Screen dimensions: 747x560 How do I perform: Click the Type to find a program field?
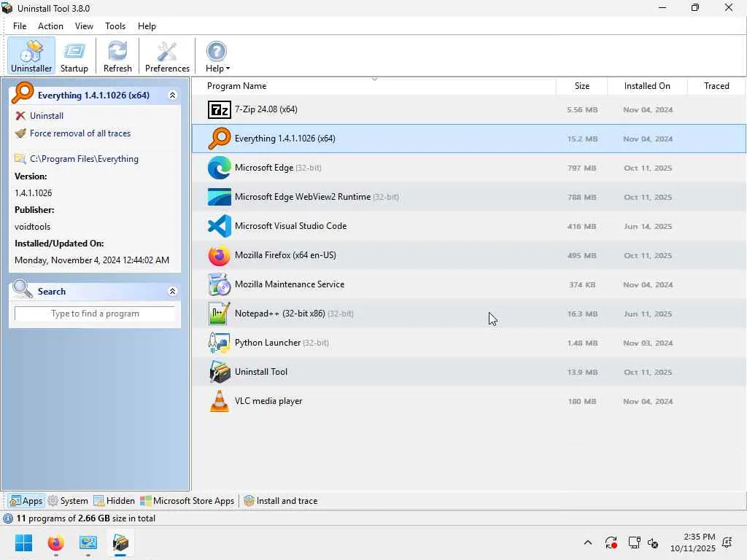(95, 314)
